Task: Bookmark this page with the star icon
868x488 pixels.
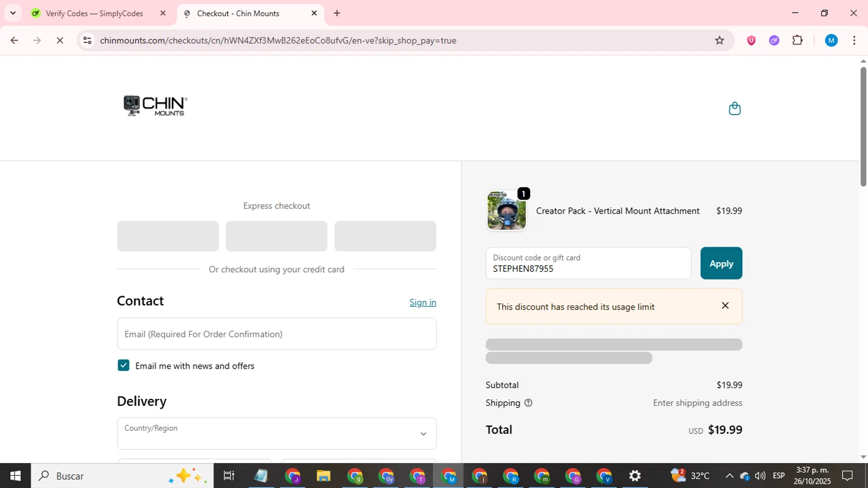Action: coord(719,41)
